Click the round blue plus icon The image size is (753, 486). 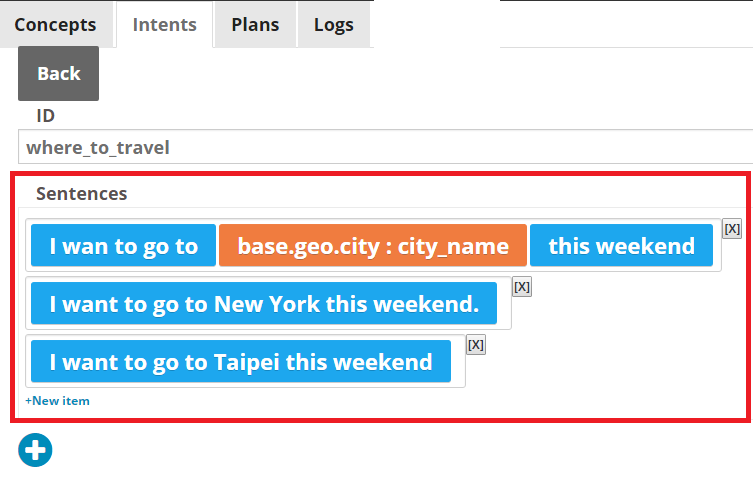35,450
